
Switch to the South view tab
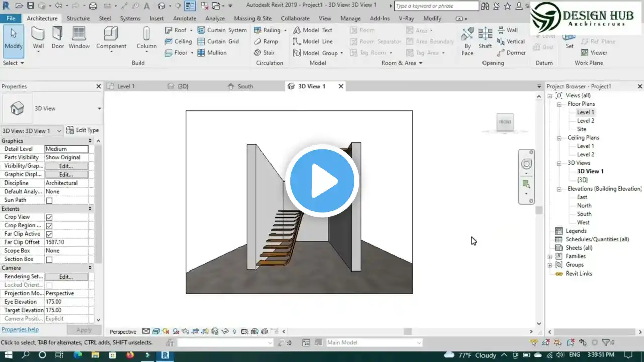click(x=245, y=86)
